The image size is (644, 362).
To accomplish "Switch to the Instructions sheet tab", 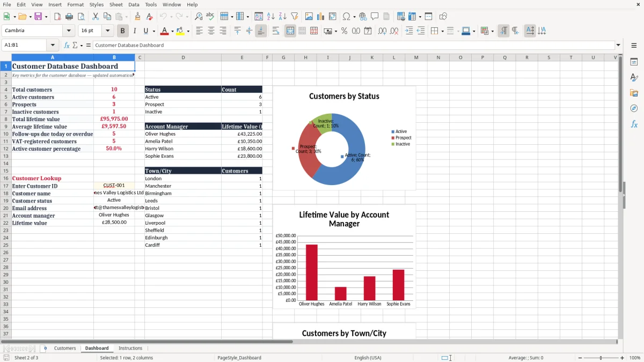I will 130,348.
